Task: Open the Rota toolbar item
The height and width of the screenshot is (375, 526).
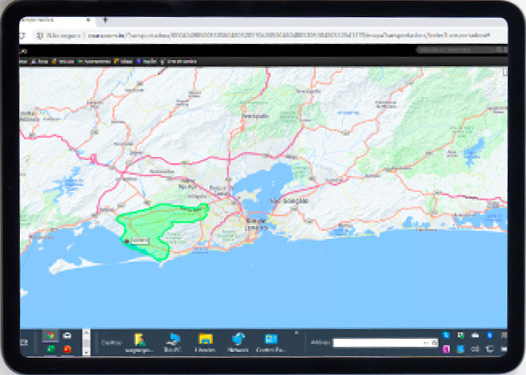Action: (123, 61)
